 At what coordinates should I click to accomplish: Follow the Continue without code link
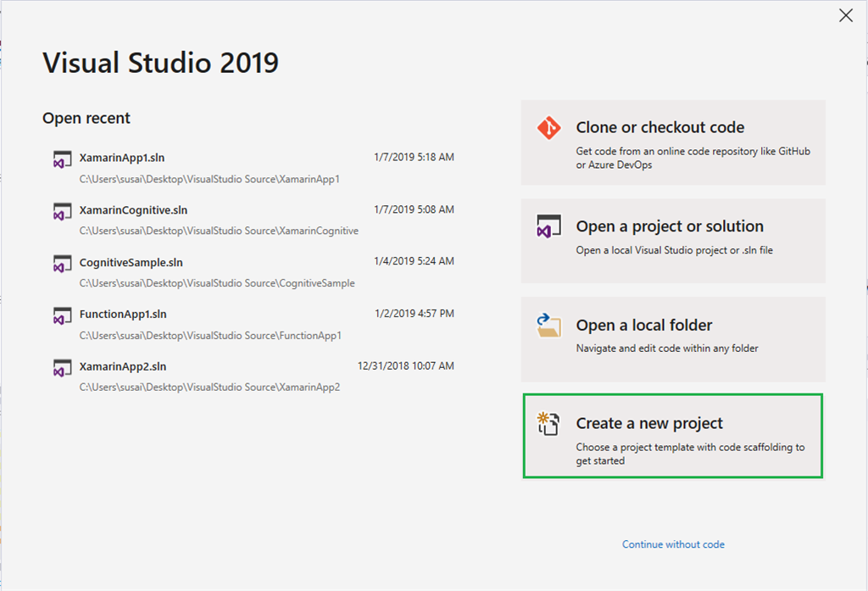[x=673, y=544]
